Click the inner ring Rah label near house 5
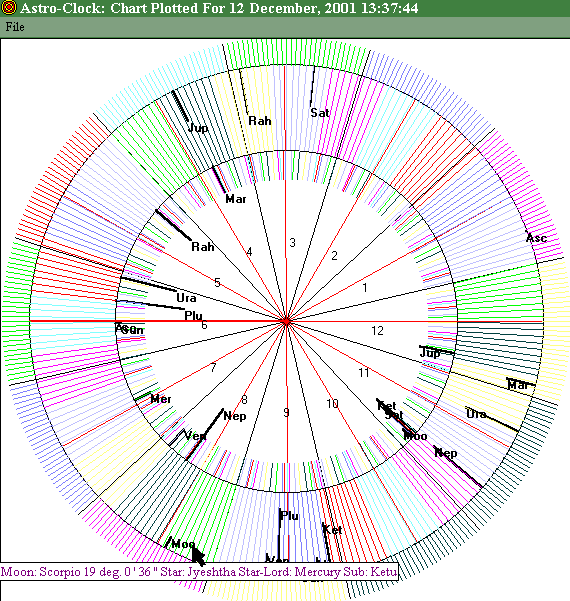Screen dimensions: 570x601 pyautogui.click(x=203, y=247)
